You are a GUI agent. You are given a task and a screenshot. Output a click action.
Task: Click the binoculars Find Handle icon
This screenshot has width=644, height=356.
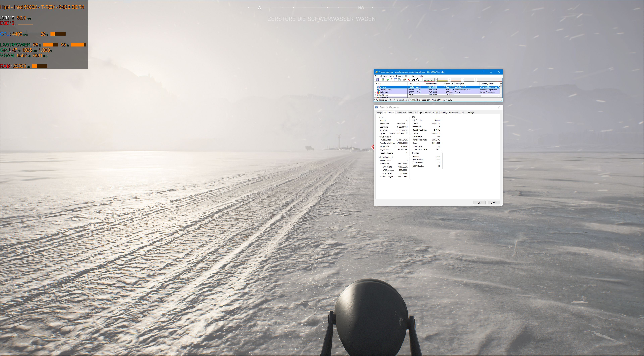click(414, 80)
